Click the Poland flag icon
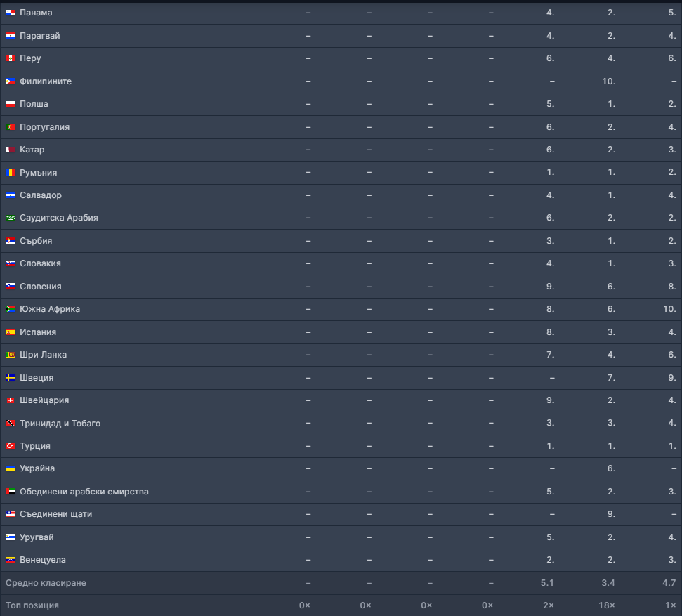682x616 pixels. (11, 104)
